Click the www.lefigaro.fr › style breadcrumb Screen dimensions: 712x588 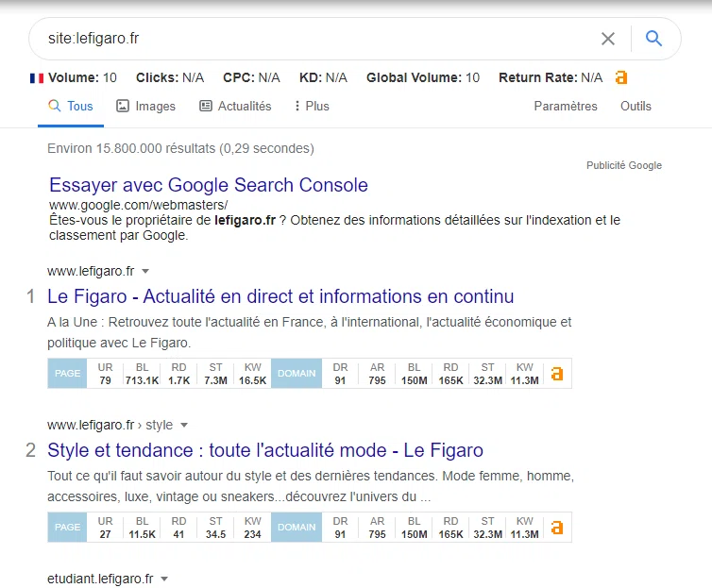110,425
